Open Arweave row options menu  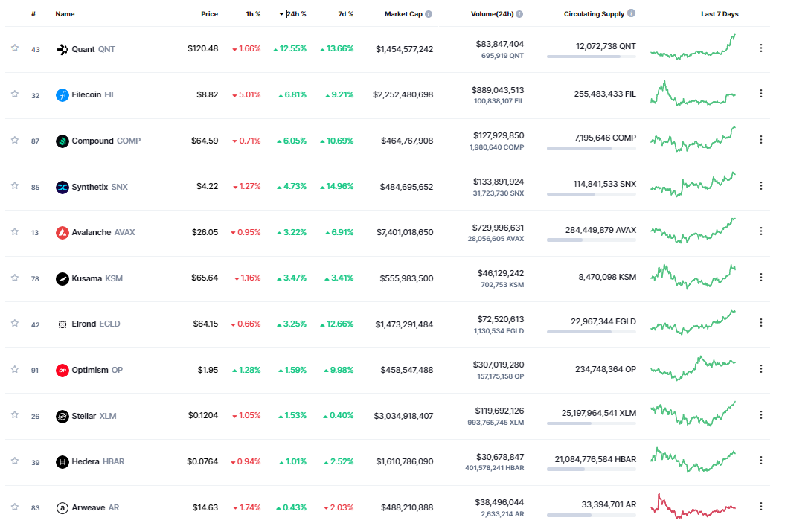761,507
